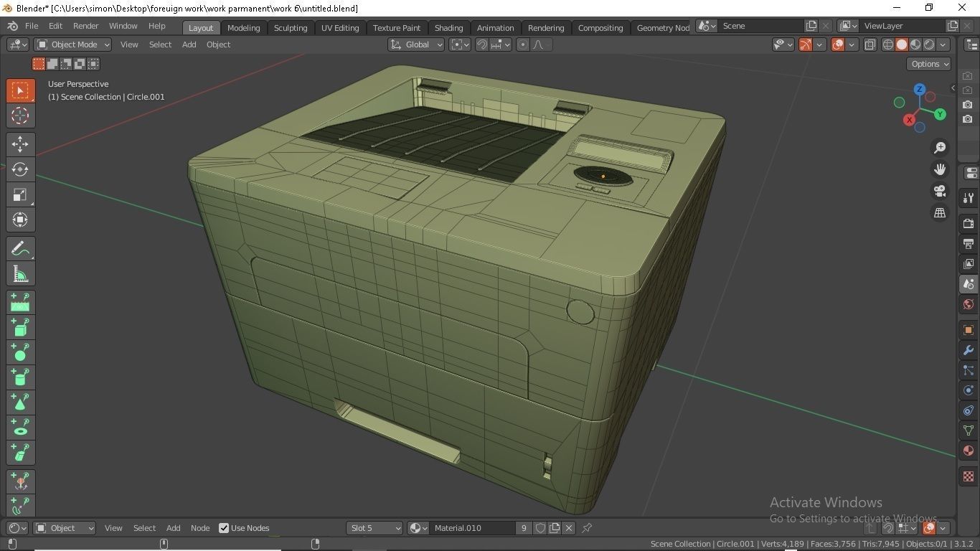Open the 3D viewport Add menu
Image resolution: width=980 pixels, height=551 pixels.
pyautogui.click(x=189, y=44)
